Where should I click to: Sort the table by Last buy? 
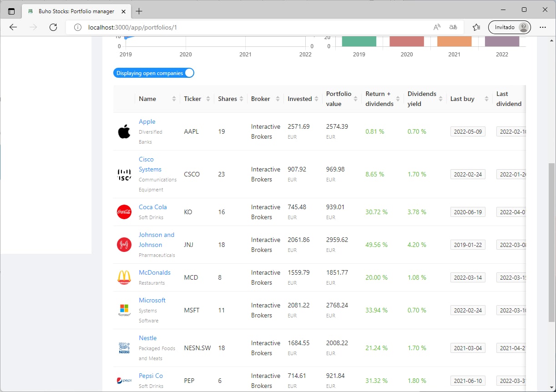tap(470, 99)
